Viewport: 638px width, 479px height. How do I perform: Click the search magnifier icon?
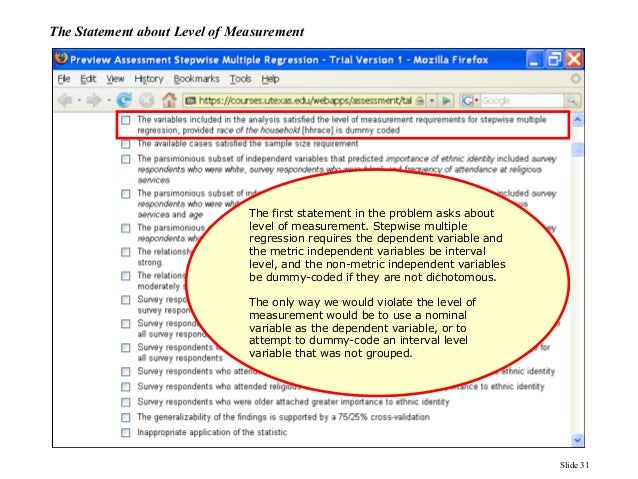coord(572,100)
